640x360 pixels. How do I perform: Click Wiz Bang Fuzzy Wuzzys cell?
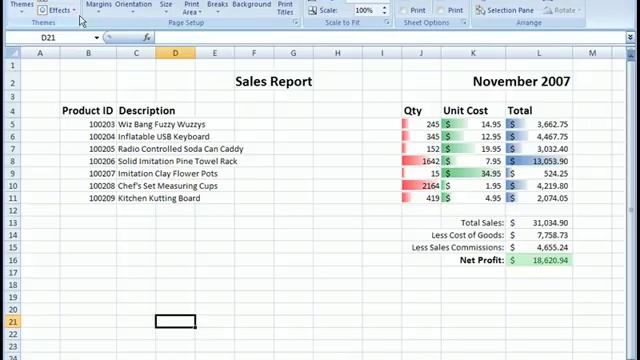(x=162, y=124)
